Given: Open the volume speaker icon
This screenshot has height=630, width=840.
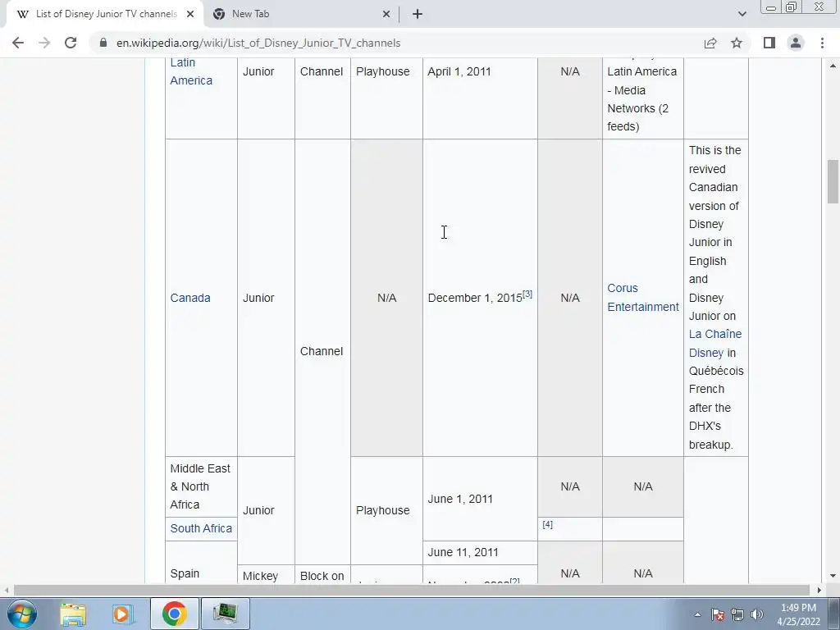Looking at the screenshot, I should click(x=757, y=614).
